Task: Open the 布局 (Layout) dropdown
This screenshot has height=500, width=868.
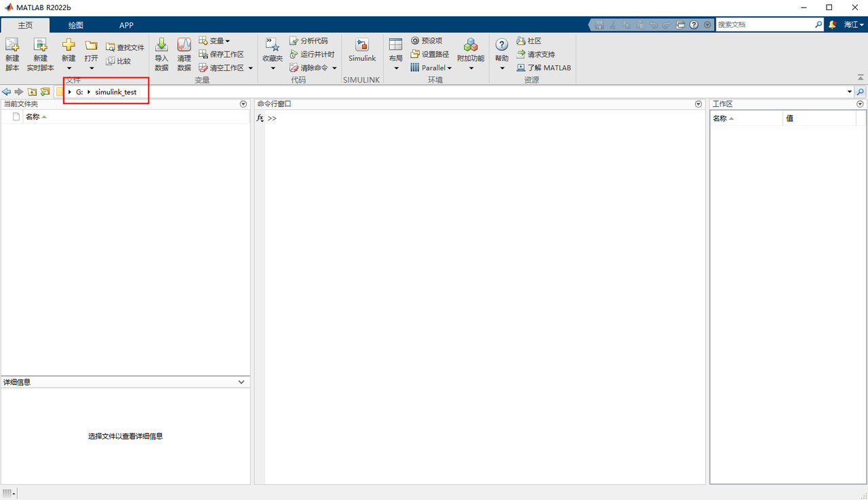Action: 396,54
